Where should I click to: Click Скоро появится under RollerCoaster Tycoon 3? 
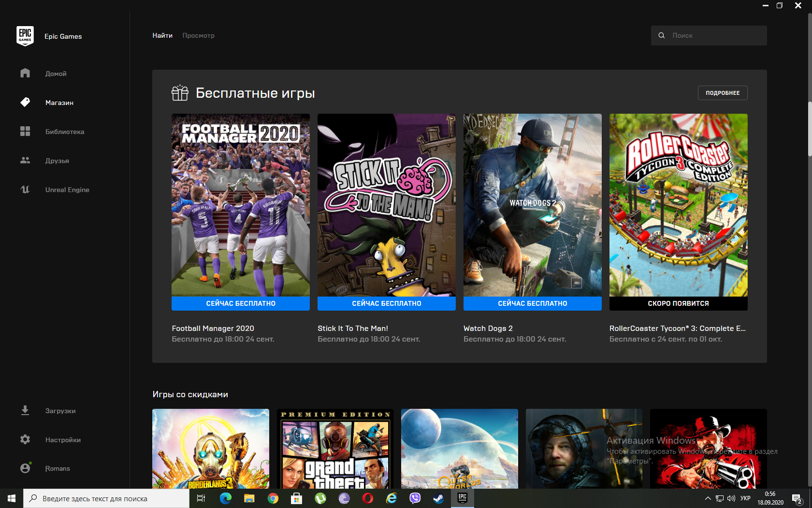pos(679,303)
